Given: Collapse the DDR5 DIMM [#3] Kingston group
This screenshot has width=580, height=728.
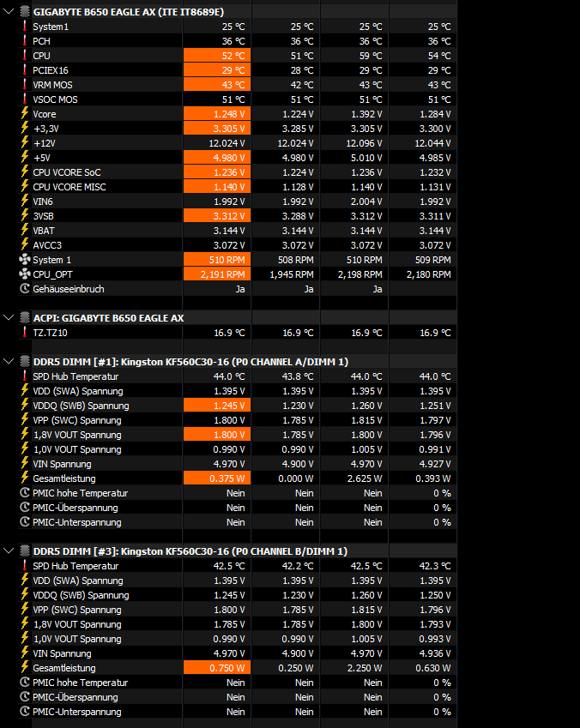Looking at the screenshot, I should coord(9,551).
